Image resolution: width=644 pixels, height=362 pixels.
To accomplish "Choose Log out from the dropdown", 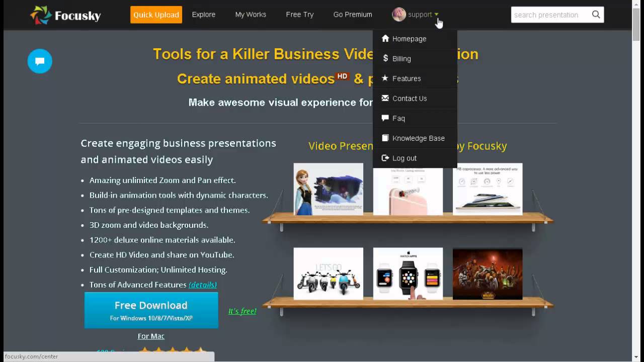I will coord(415,158).
